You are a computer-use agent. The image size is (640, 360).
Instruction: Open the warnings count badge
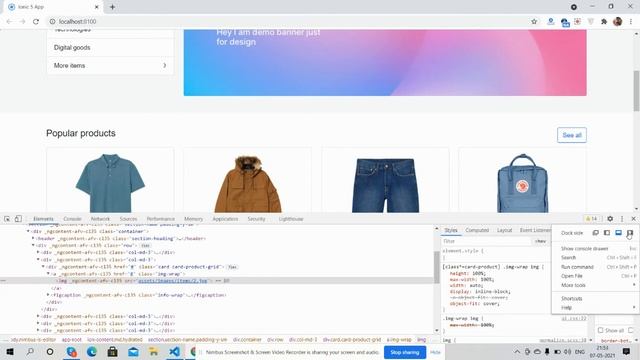pos(591,219)
